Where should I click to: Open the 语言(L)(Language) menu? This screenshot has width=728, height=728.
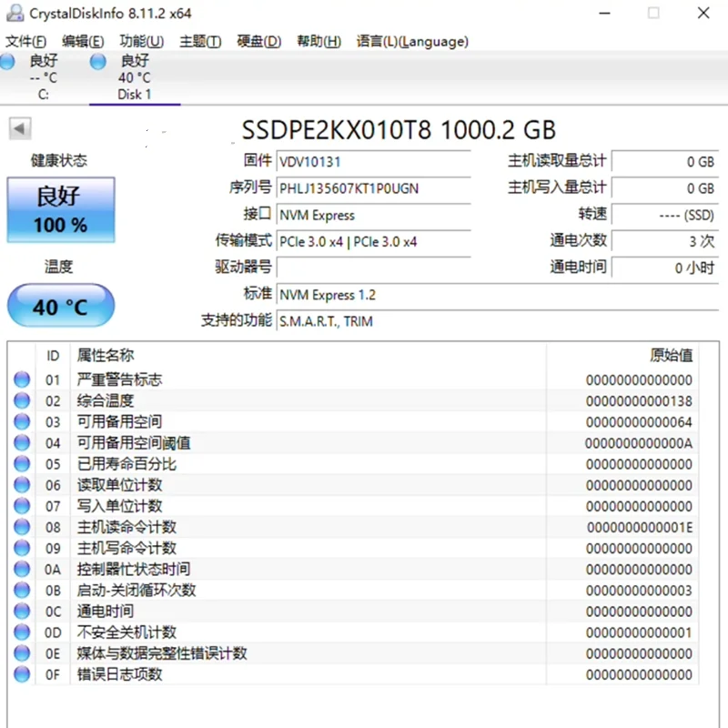click(x=412, y=41)
